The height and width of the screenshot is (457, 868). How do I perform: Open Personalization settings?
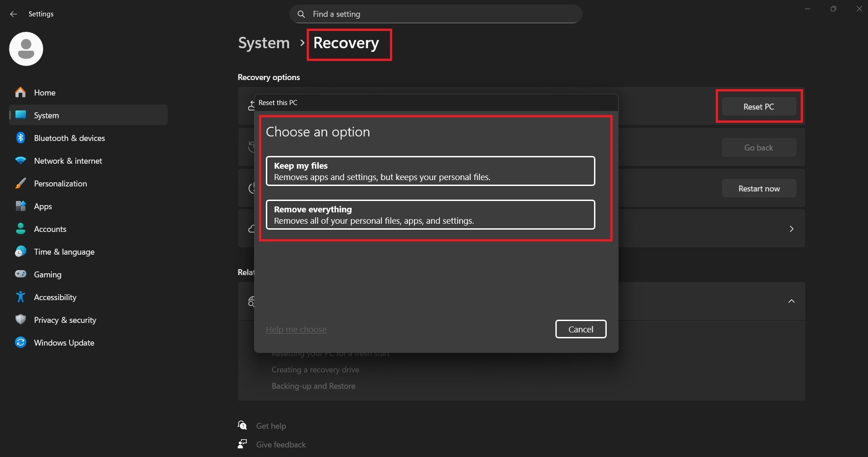(x=60, y=183)
